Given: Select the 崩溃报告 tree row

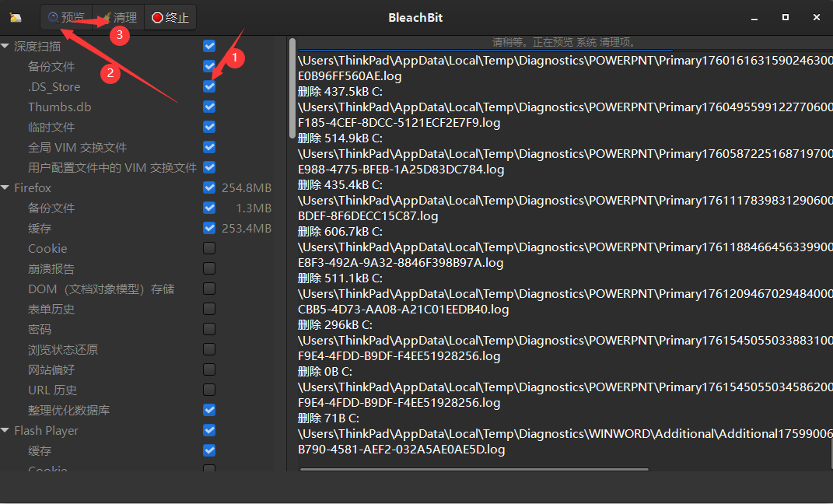Looking at the screenshot, I should (x=51, y=269).
